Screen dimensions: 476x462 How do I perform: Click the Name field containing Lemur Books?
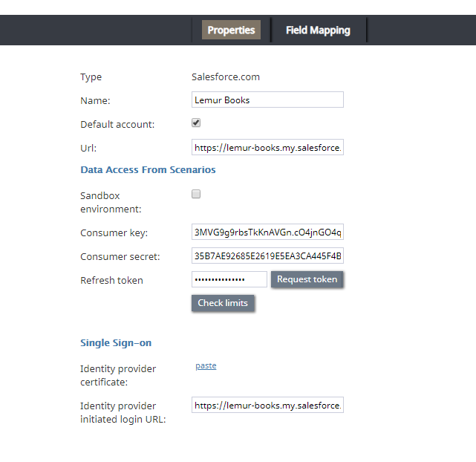[267, 100]
